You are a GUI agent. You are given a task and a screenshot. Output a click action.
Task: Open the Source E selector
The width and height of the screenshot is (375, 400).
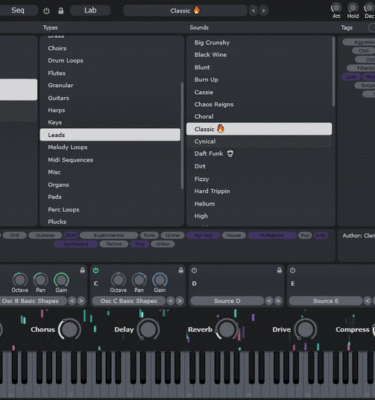click(x=325, y=301)
